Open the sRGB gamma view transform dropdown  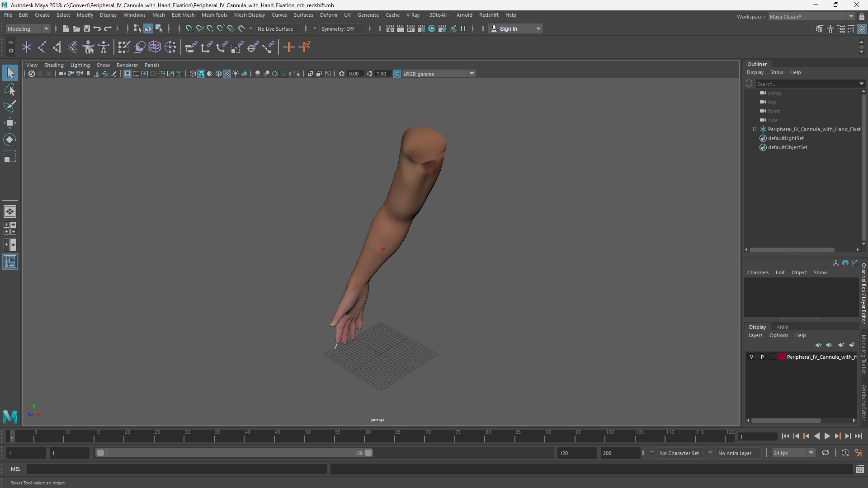(x=439, y=74)
